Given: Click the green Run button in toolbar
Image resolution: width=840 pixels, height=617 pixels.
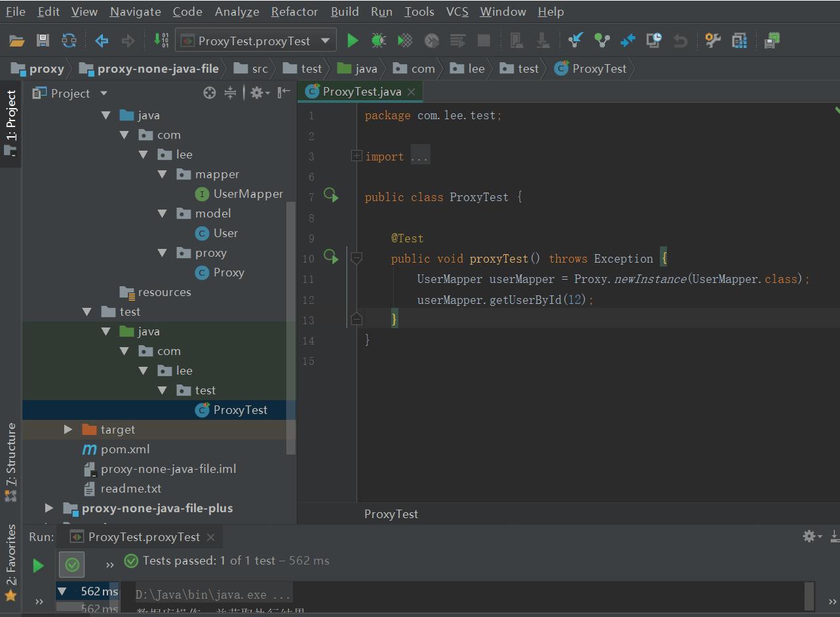Looking at the screenshot, I should click(x=353, y=41).
